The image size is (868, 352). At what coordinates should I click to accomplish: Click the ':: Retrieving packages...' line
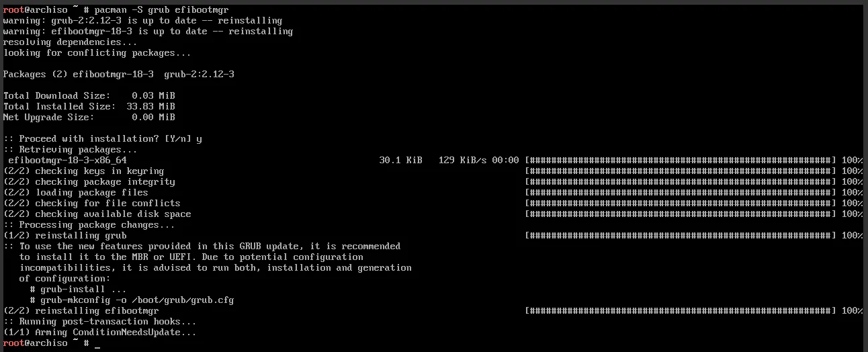70,150
